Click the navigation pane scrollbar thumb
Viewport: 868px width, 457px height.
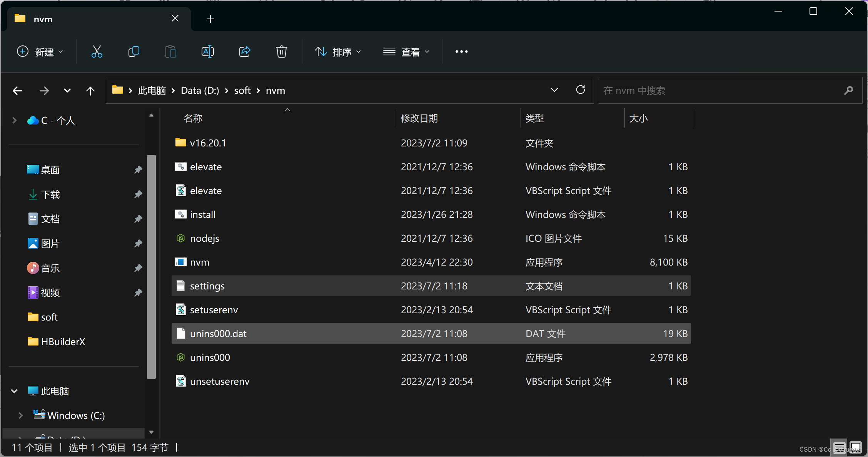pos(151,267)
